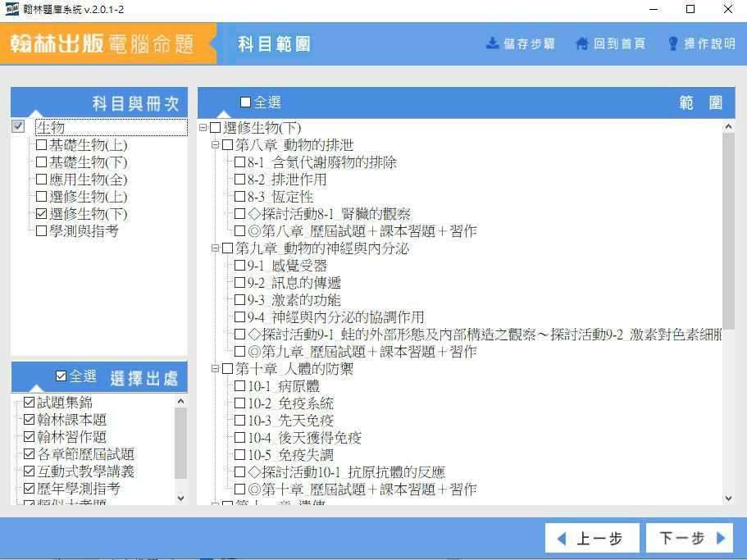Toggle 全選 checkbox in 選擇出處 header

61,376
